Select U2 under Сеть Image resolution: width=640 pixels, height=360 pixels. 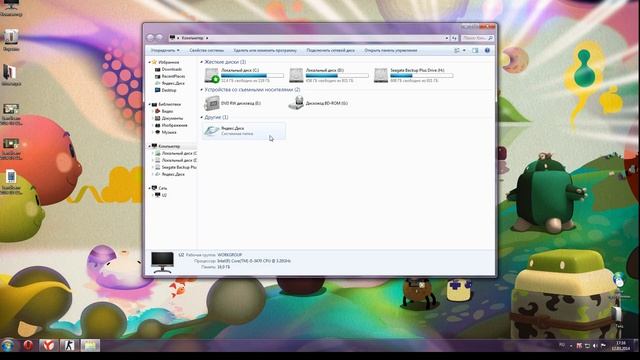164,196
